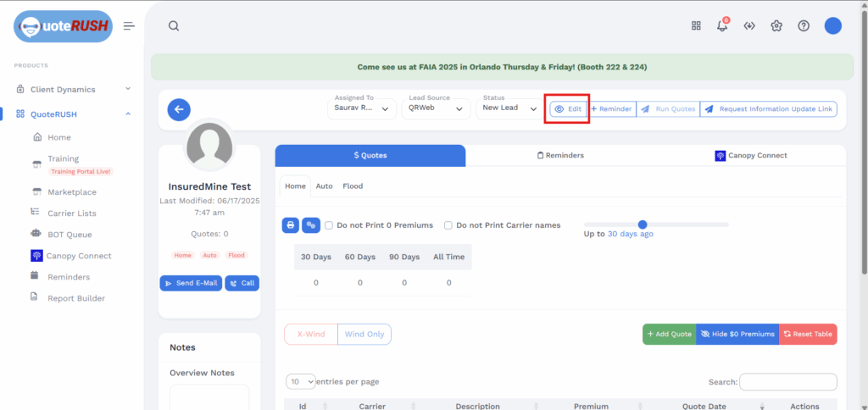Screen dimensions: 868x410
Task: Click the Edit button
Action: pyautogui.click(x=569, y=109)
